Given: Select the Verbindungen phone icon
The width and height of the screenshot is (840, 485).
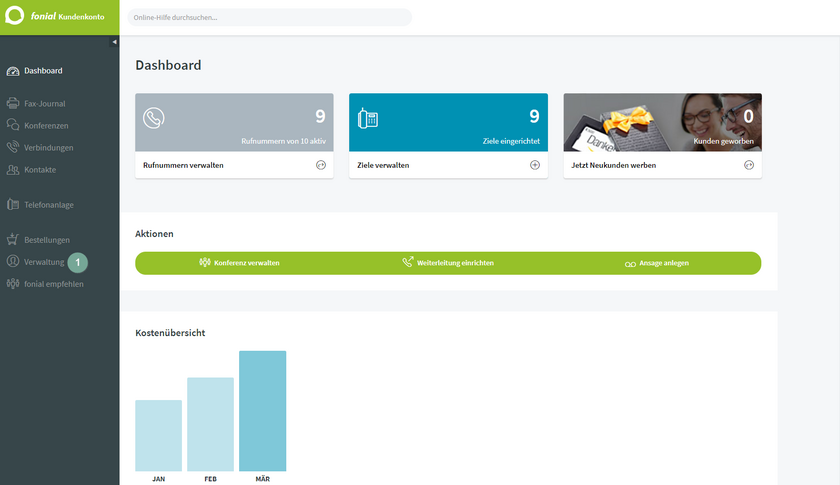Looking at the screenshot, I should (x=13, y=147).
